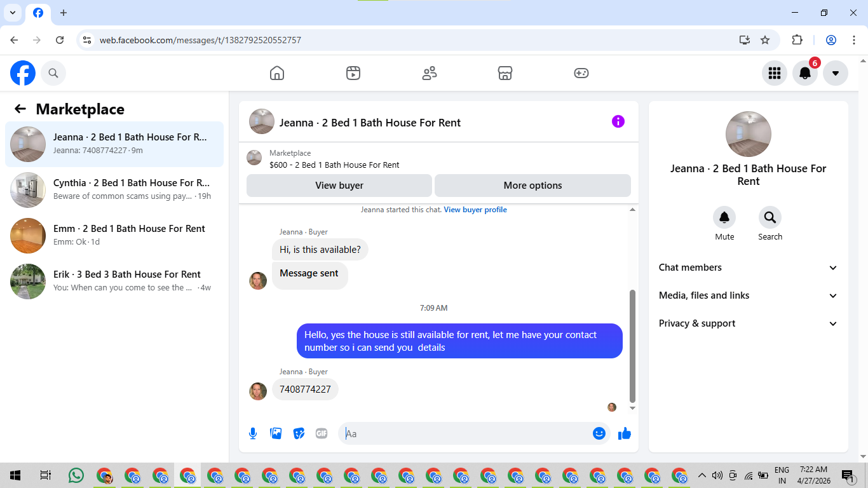Image resolution: width=868 pixels, height=488 pixels.
Task: Open Chrome's three-dot menu
Action: click(x=853, y=40)
